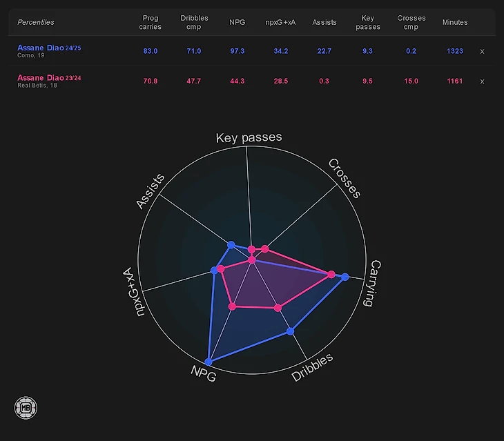Click the Key passes column header
504x441 pixels.
(368, 23)
